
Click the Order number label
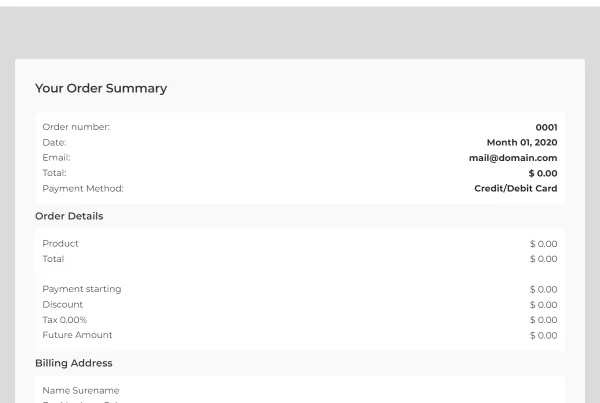point(76,127)
